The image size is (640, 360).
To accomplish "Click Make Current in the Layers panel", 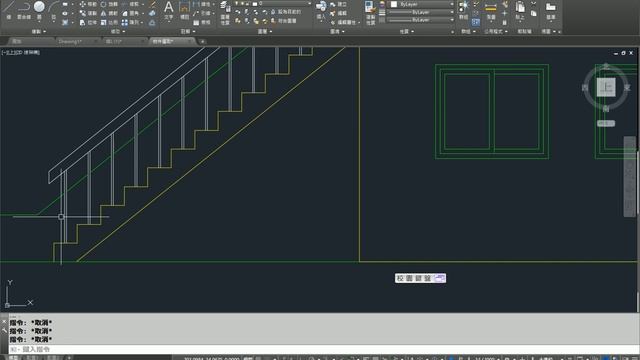I will coord(285,12).
